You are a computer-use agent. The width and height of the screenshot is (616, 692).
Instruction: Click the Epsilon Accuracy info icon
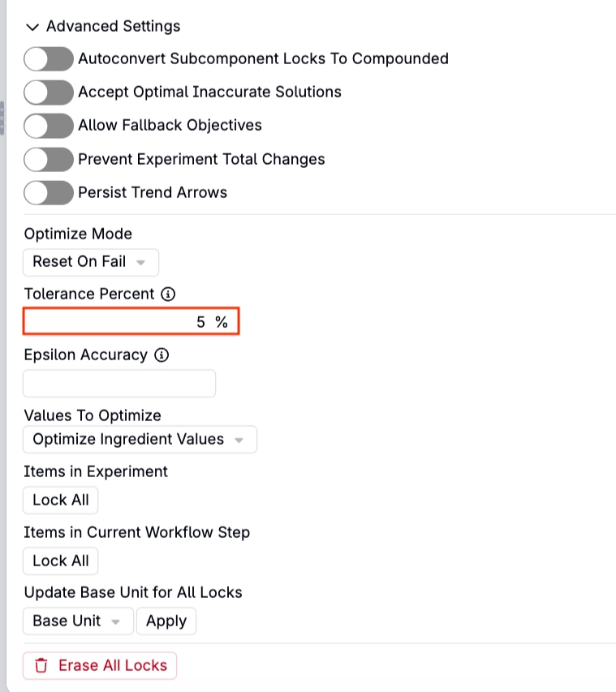point(162,355)
